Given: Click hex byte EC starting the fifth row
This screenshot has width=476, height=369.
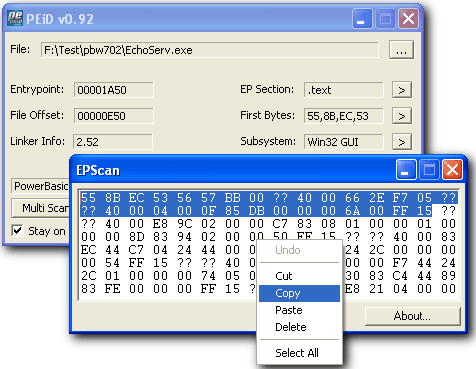Looking at the screenshot, I should [89, 250].
